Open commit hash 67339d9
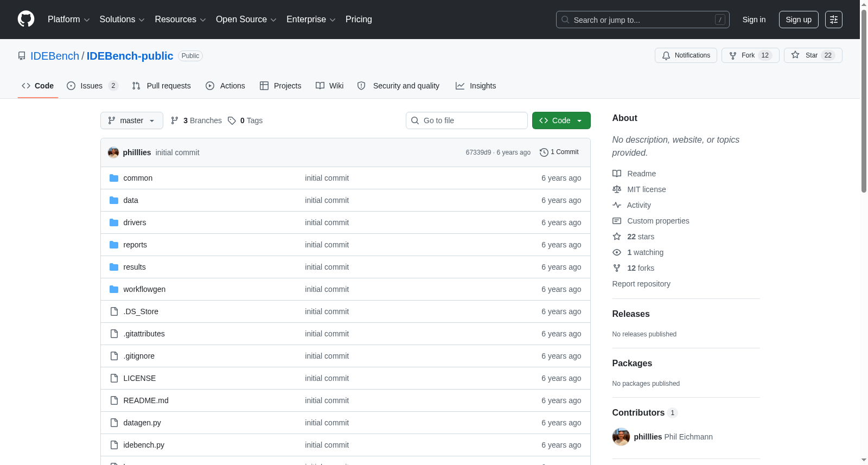Screen dimensions: 868x465 (478, 152)
